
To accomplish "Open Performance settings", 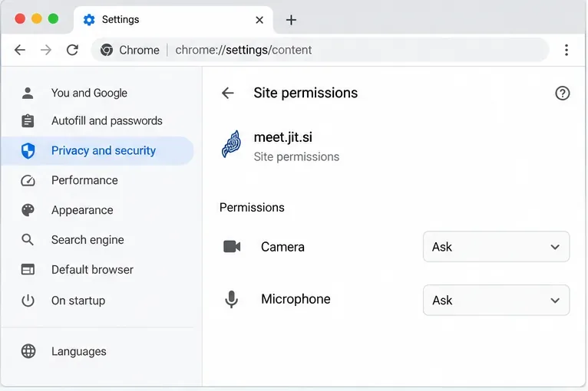I will click(97, 180).
